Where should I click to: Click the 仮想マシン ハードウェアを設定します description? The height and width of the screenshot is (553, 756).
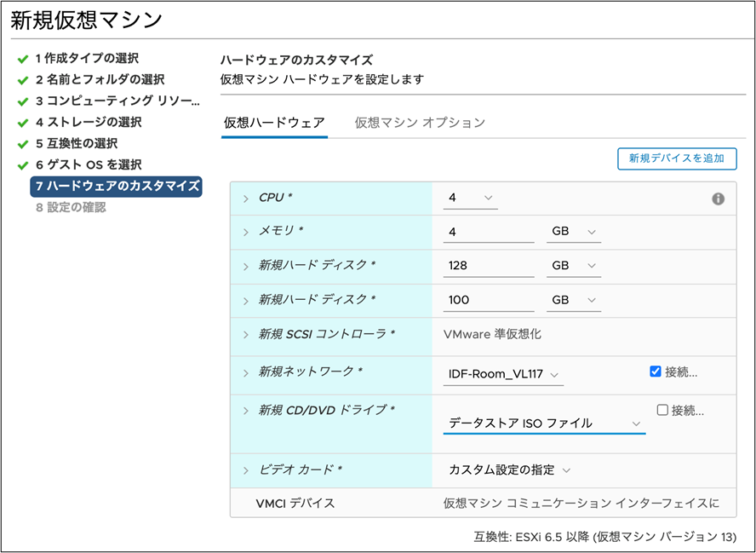(x=322, y=79)
